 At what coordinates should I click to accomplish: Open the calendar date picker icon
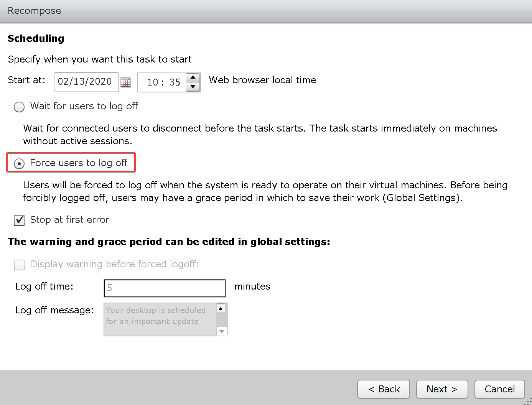point(125,82)
